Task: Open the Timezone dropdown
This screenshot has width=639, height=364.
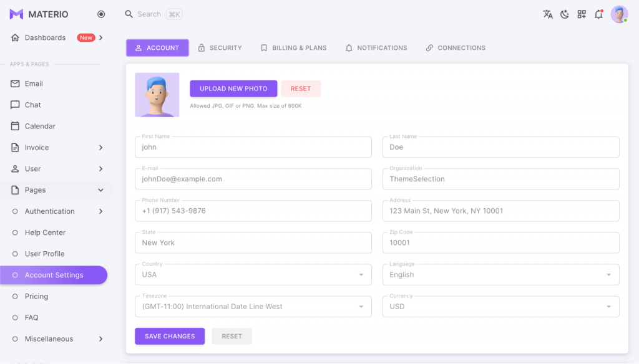Action: pyautogui.click(x=253, y=306)
